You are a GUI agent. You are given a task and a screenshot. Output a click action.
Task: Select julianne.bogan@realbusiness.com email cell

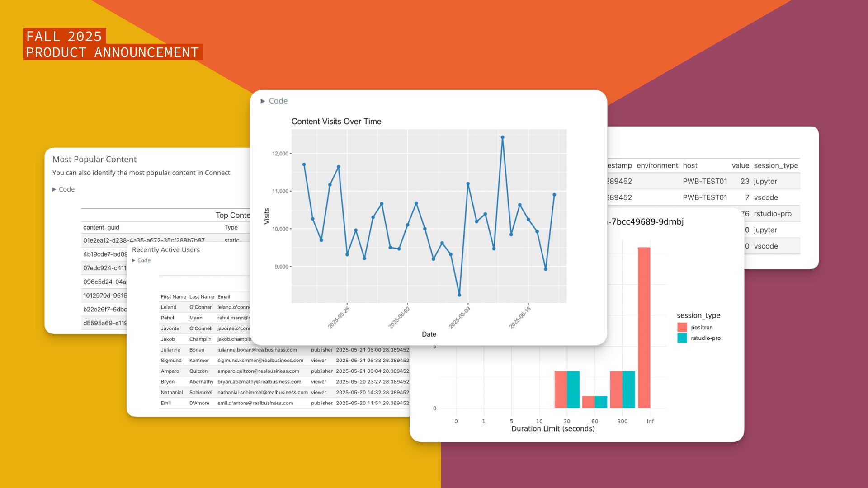(x=257, y=350)
